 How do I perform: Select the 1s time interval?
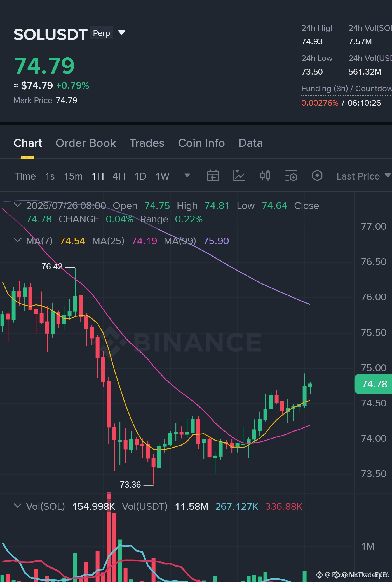pos(50,176)
